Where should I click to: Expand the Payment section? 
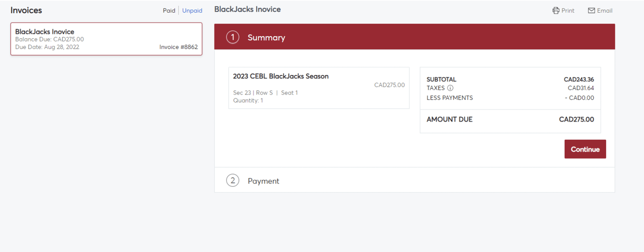(x=415, y=180)
